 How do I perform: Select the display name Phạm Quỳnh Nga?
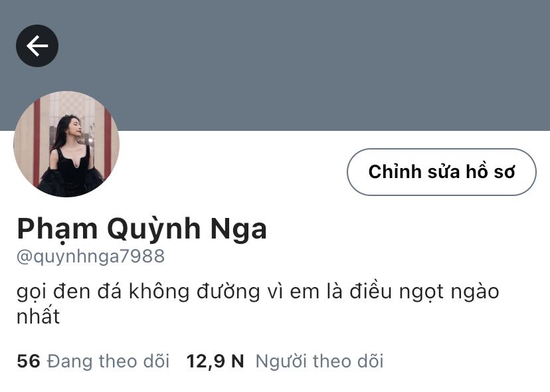pos(142,229)
